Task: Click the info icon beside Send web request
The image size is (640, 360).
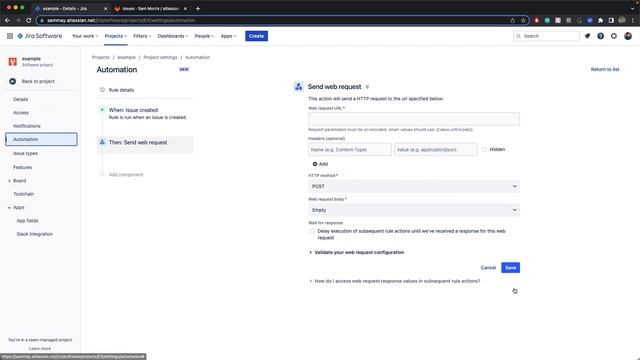Action: 367,87
